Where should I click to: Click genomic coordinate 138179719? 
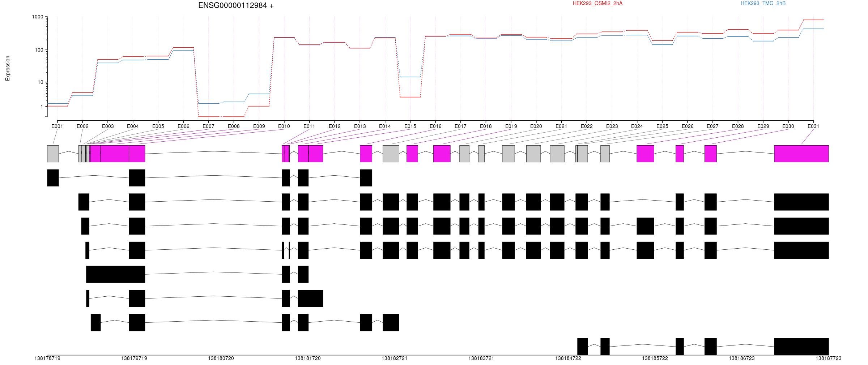click(x=134, y=358)
